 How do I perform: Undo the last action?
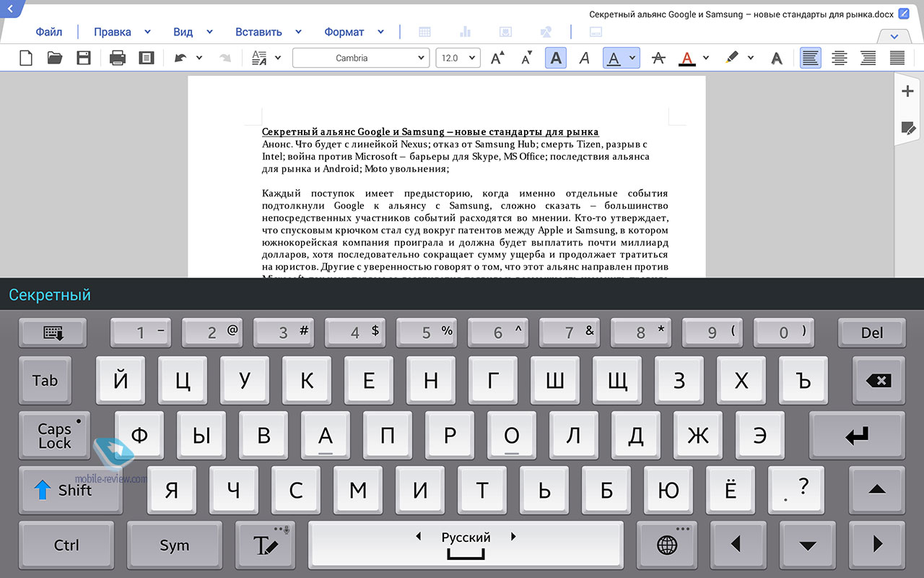click(180, 58)
